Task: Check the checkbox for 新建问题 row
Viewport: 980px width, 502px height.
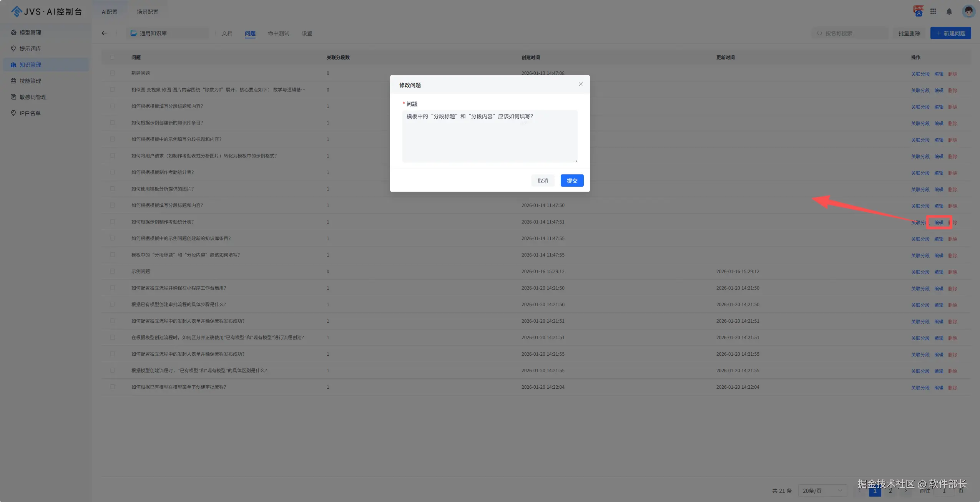Action: (113, 73)
